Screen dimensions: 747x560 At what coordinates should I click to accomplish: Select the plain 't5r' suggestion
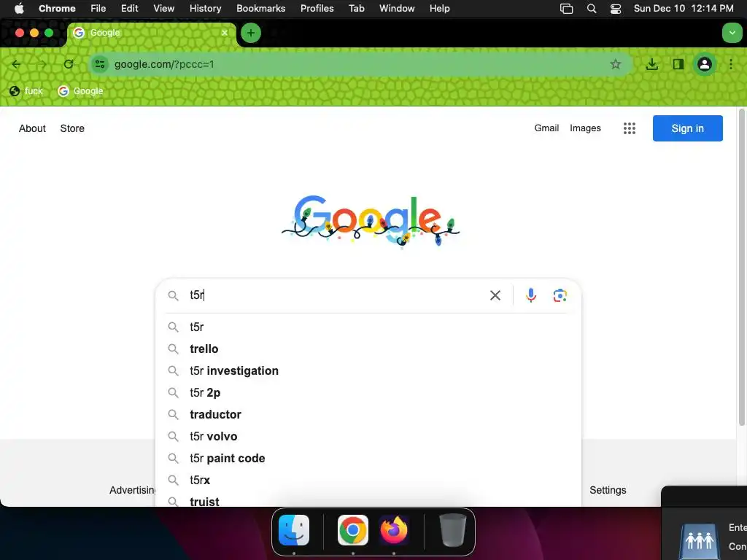tap(368, 327)
